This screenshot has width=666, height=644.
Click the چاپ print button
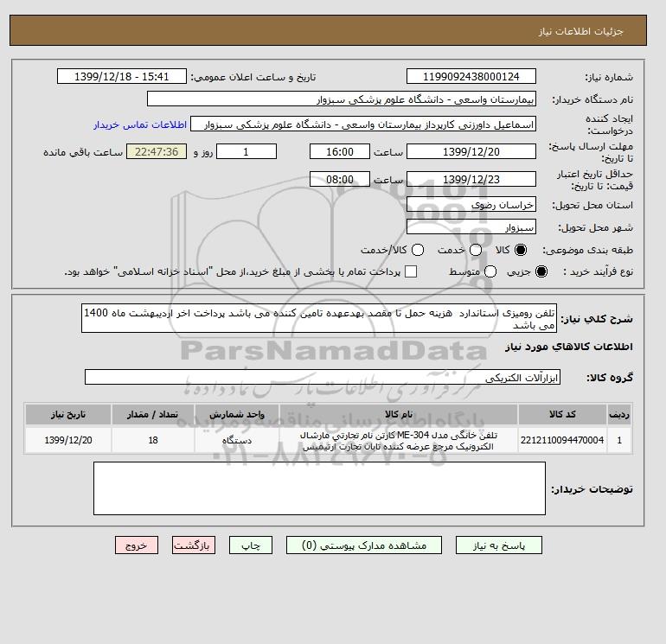point(251,545)
